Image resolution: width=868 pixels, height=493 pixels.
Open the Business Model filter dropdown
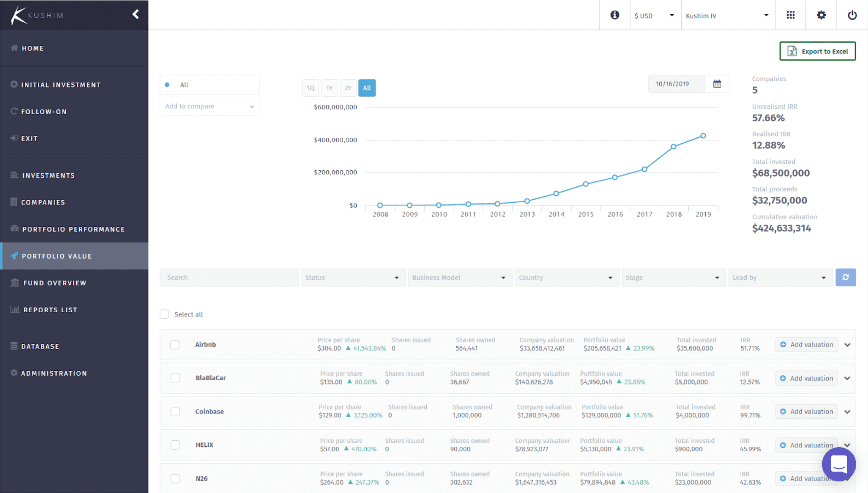coord(460,278)
